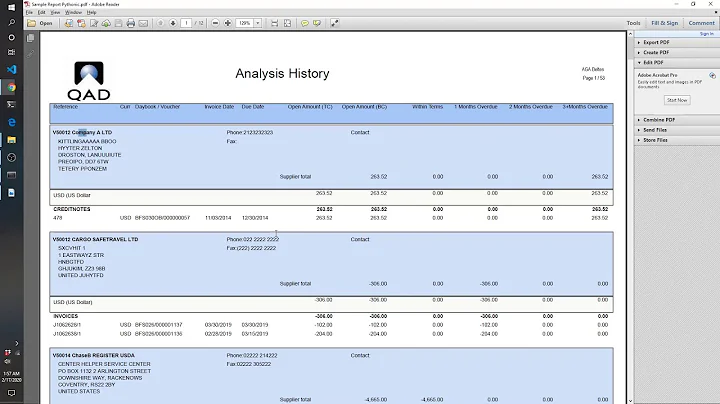720x404 pixels.
Task: Click the taskbar Search magnifier icon
Action: point(11,22)
